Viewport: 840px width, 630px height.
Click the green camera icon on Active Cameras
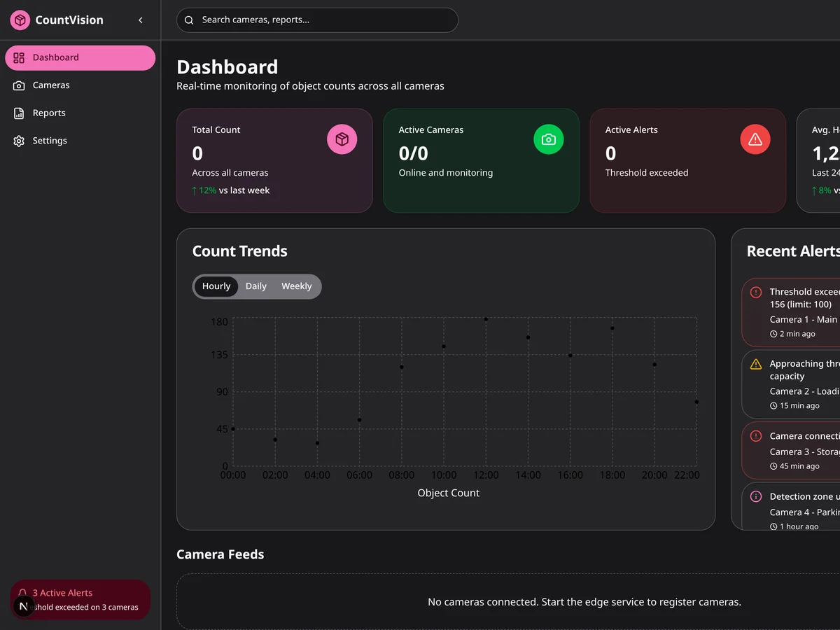tap(549, 139)
